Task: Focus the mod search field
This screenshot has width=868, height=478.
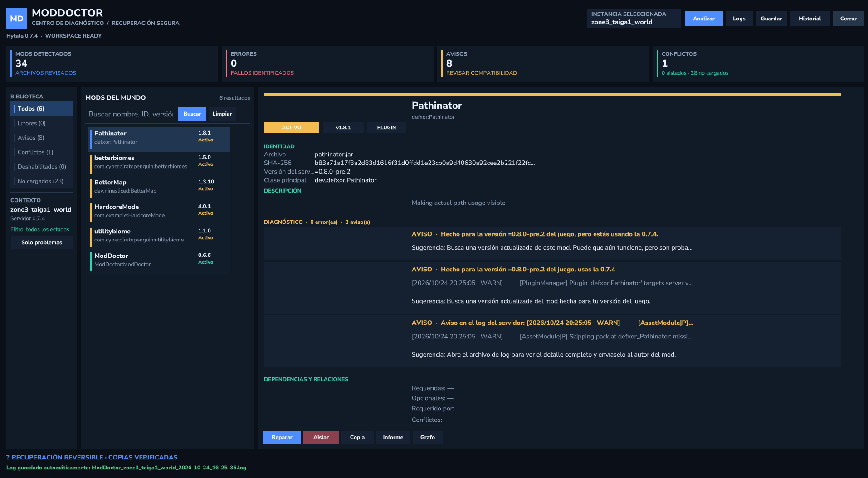Action: [x=131, y=114]
